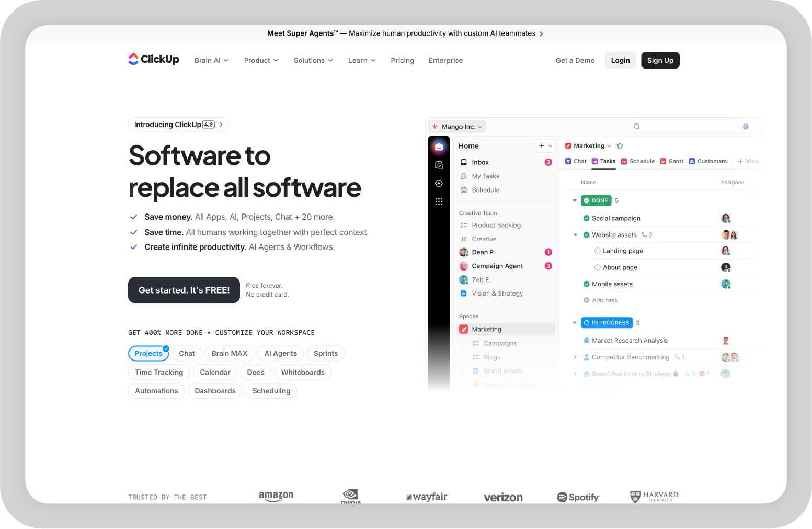Select the AI Agents chip
This screenshot has height=529, width=812.
click(281, 354)
